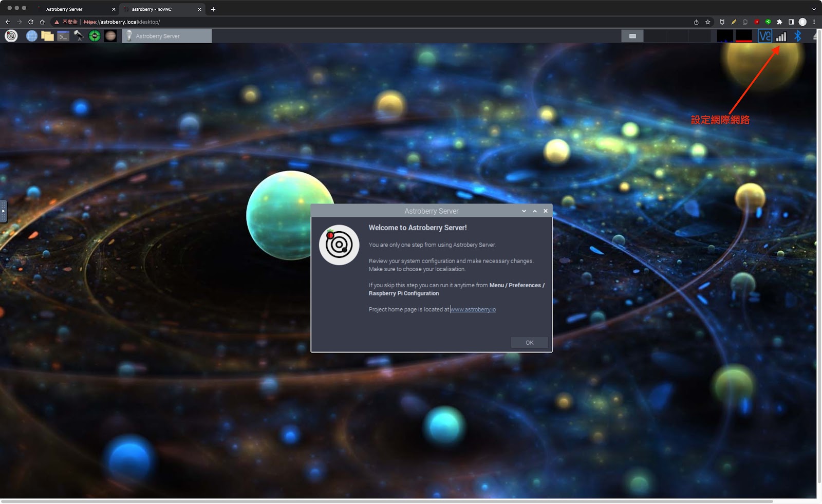The image size is (822, 504).
Task: Open the copy pages extension icon
Action: (745, 22)
